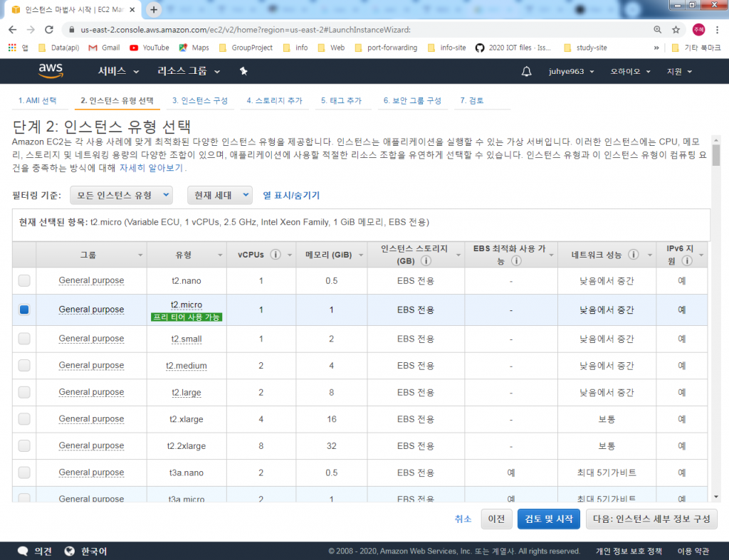
Task: Open the Services dropdown menu
Action: [x=118, y=71]
